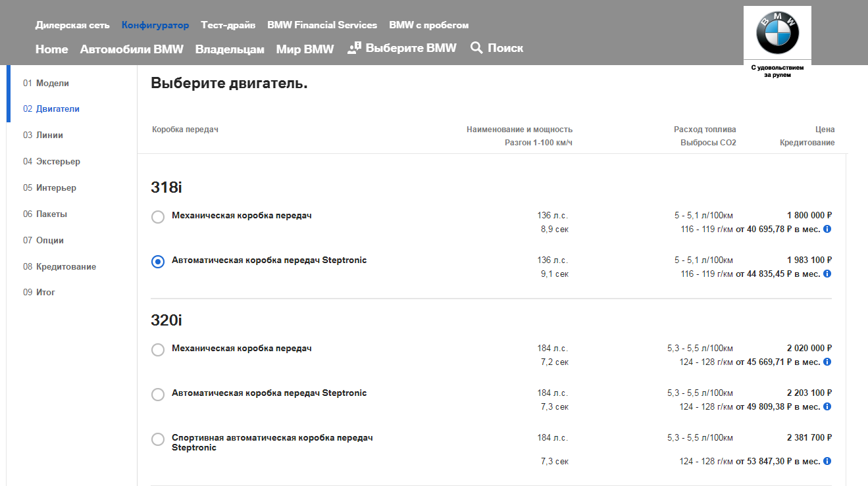Image resolution: width=868 pixels, height=486 pixels.
Task: Click the 318i model heading
Action: [x=166, y=187]
